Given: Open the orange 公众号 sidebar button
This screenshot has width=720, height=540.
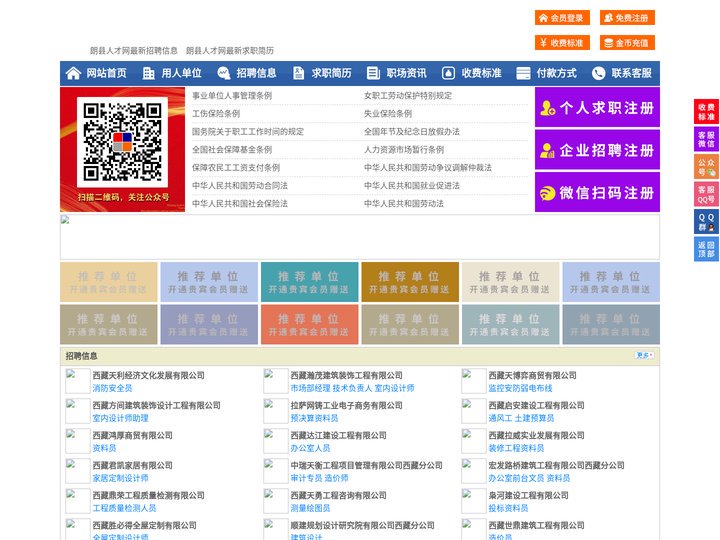Looking at the screenshot, I should coord(706,167).
